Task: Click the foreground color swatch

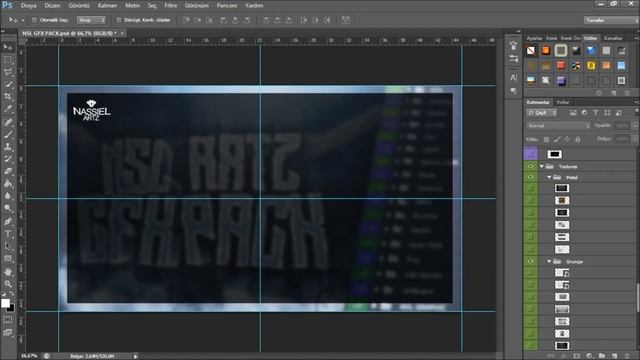Action: [x=5, y=303]
